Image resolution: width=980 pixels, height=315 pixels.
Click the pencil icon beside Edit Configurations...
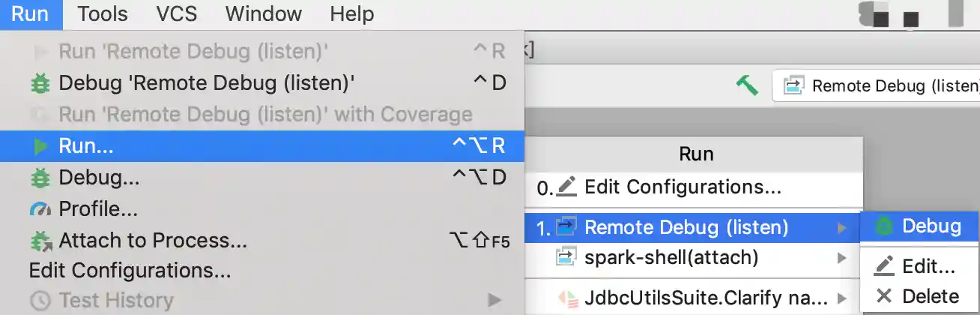click(567, 187)
